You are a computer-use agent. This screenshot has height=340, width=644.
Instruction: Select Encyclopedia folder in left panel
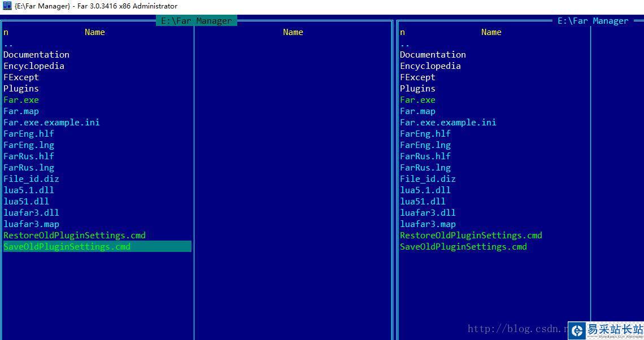pyautogui.click(x=34, y=66)
